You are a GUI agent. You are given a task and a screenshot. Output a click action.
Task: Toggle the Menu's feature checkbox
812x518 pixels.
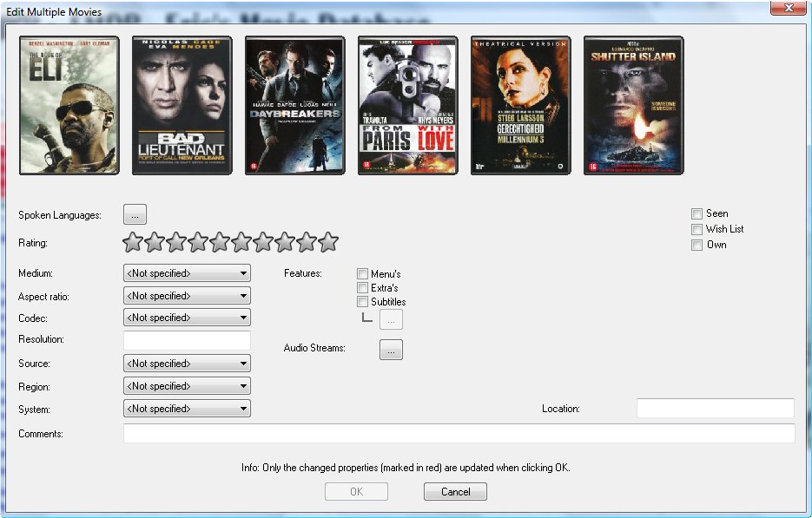pos(363,274)
